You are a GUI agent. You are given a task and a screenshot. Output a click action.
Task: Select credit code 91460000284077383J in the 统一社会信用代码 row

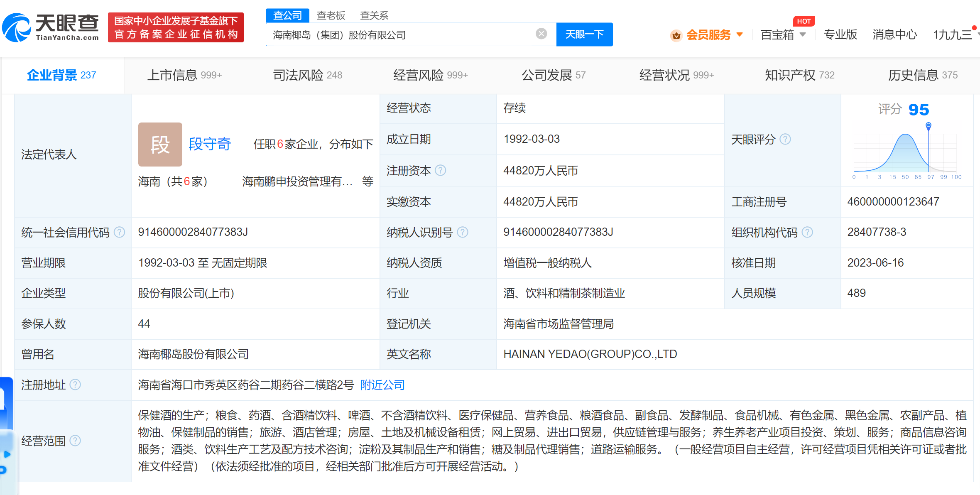tap(193, 232)
